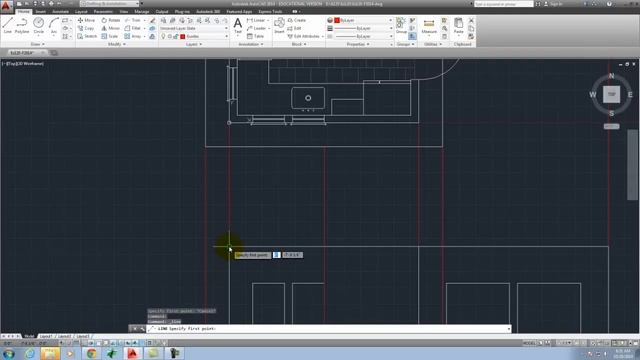Open the AutoCAD application menu button
The width and height of the screenshot is (640, 360).
pyautogui.click(x=6, y=6)
